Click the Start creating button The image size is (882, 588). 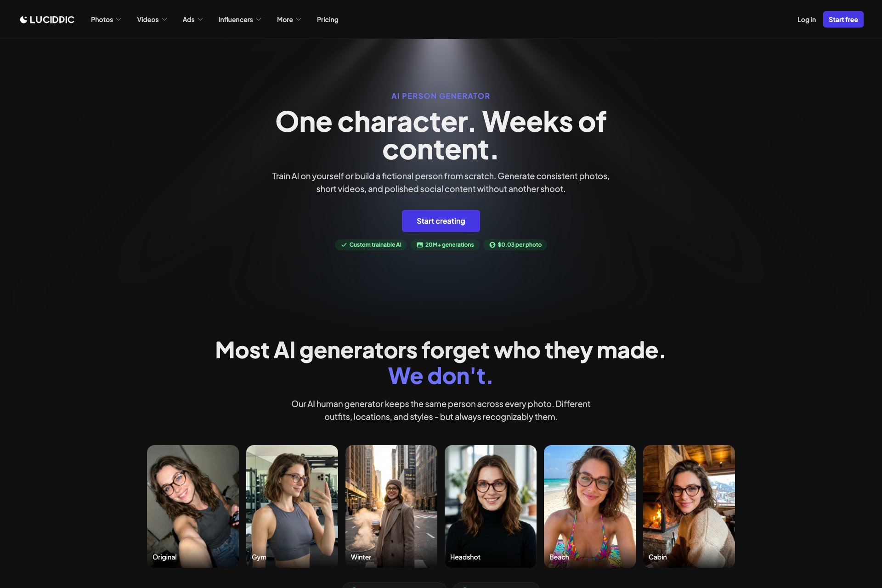click(x=441, y=221)
